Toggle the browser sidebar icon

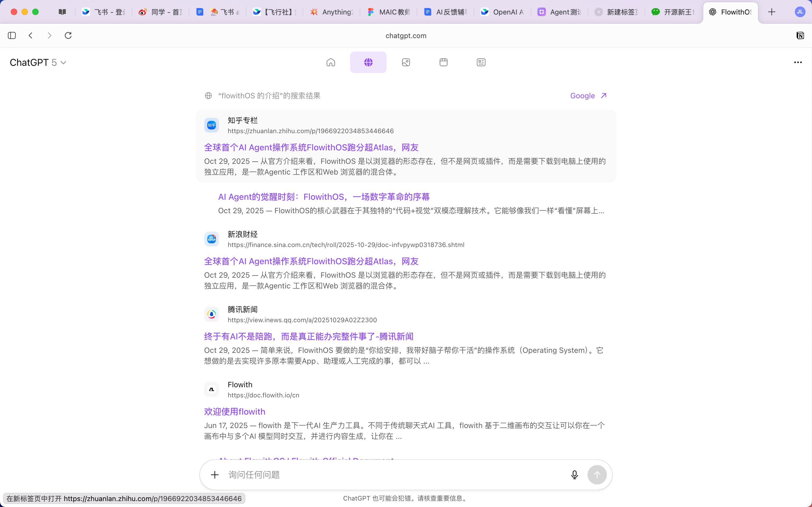coord(12,35)
